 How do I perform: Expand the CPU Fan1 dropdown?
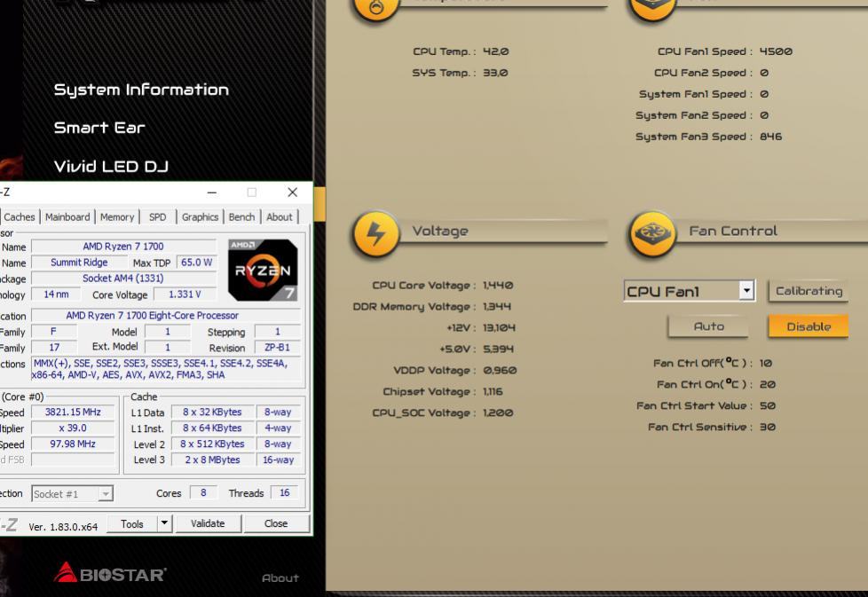[746, 290]
